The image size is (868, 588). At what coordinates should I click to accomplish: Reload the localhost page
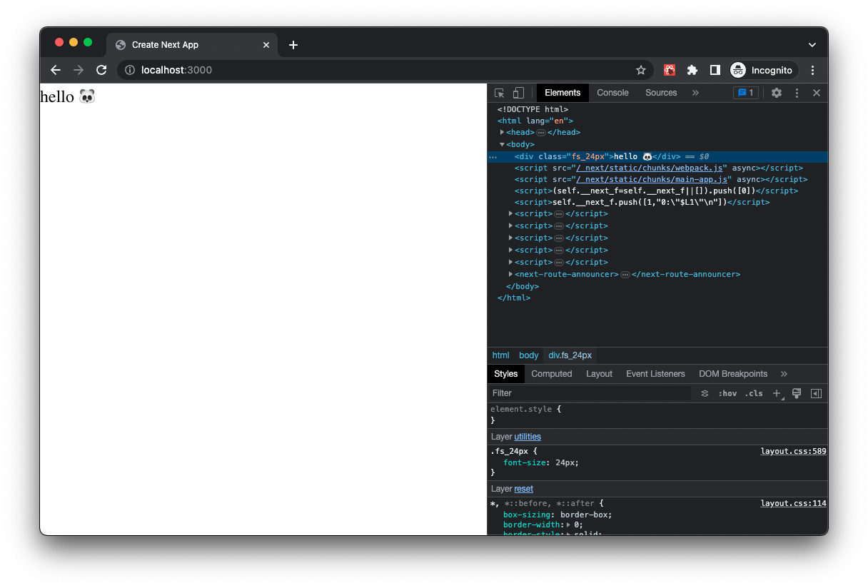click(101, 70)
